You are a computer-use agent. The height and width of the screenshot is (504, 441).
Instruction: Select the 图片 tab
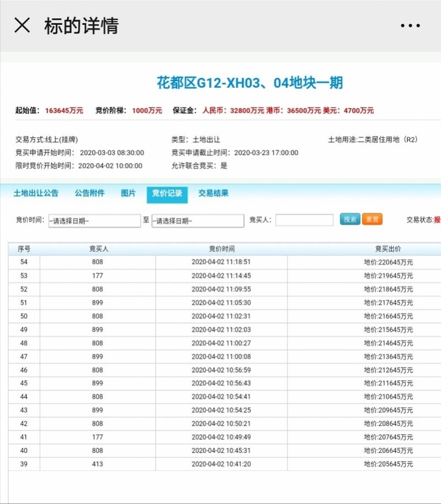coord(128,193)
